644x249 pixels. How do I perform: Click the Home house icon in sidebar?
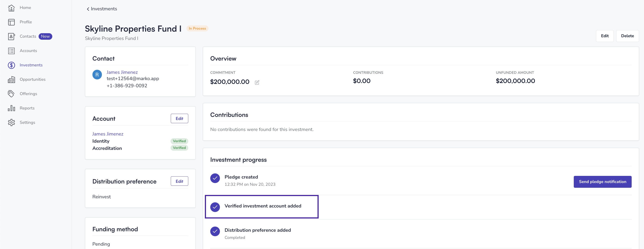[x=11, y=8]
